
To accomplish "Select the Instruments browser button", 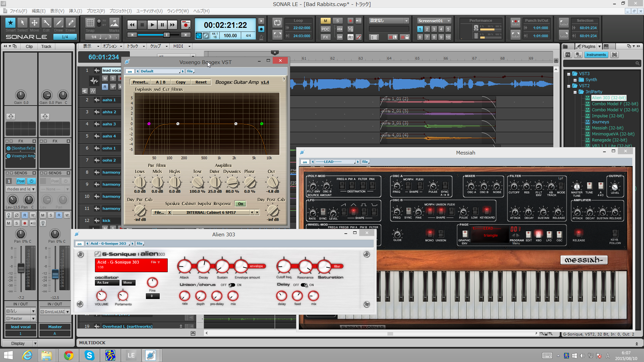I will coord(596,55).
